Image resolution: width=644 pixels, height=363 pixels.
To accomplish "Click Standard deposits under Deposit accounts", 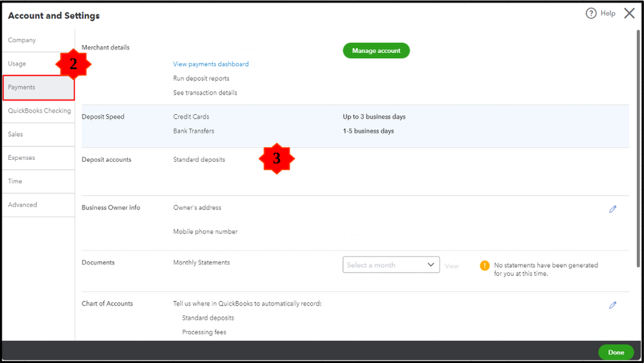I will coord(199,159).
